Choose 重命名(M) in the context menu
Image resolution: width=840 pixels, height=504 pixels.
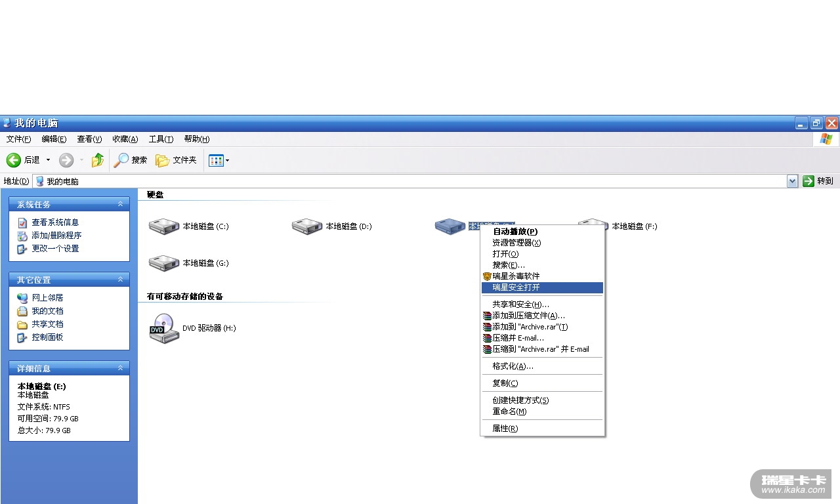[x=542, y=411]
